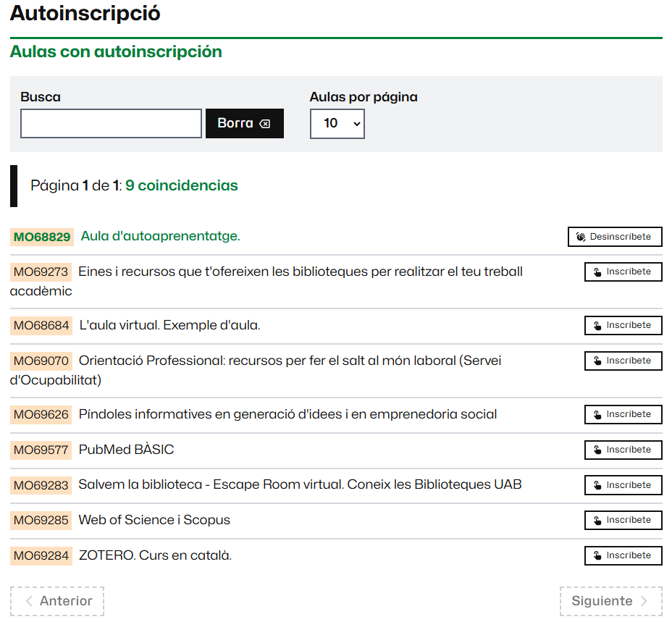Click the Autoinscripció page title
672x622 pixels.
85,13
